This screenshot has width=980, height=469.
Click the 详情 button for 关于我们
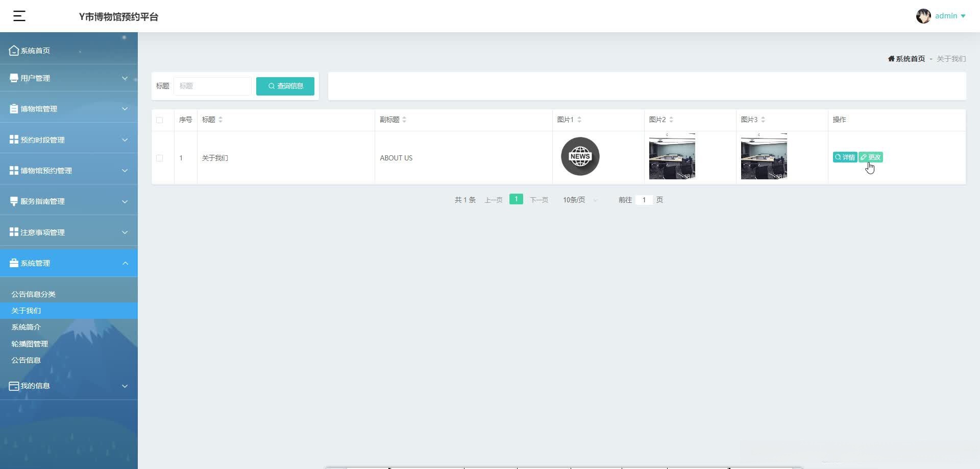[845, 157]
